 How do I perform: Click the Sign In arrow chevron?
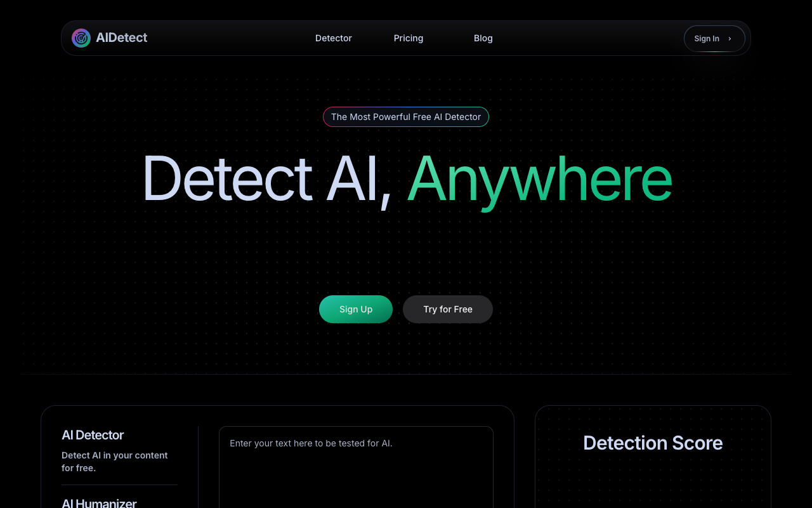click(730, 39)
